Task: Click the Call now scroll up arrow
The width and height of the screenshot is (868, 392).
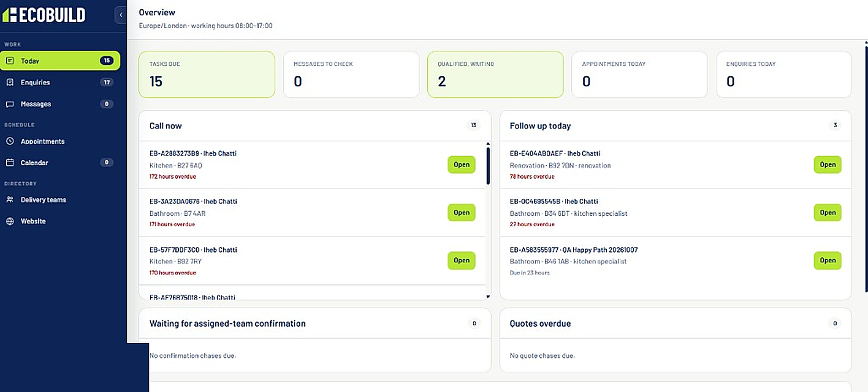Action: (488, 143)
